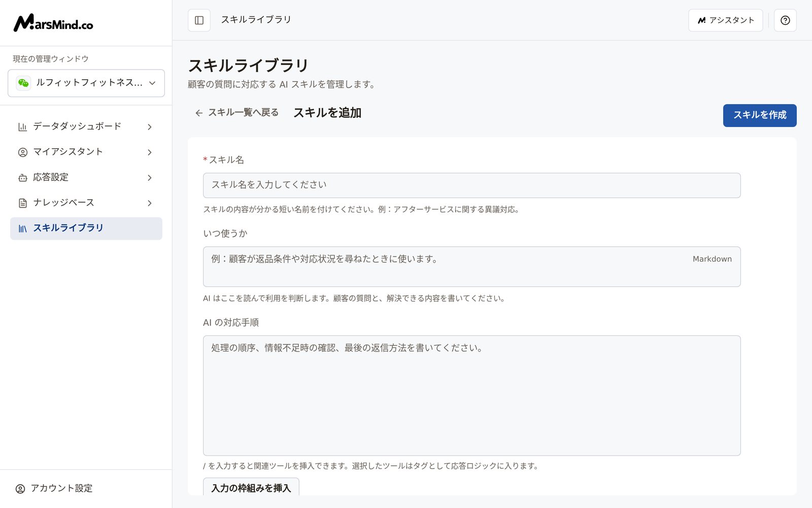Focus the いつ使うか text area
The image size is (812, 508).
click(472, 267)
